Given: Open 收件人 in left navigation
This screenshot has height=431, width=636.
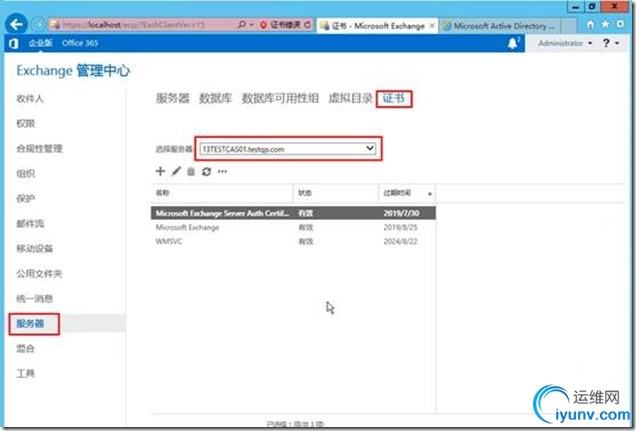Looking at the screenshot, I should 30,99.
